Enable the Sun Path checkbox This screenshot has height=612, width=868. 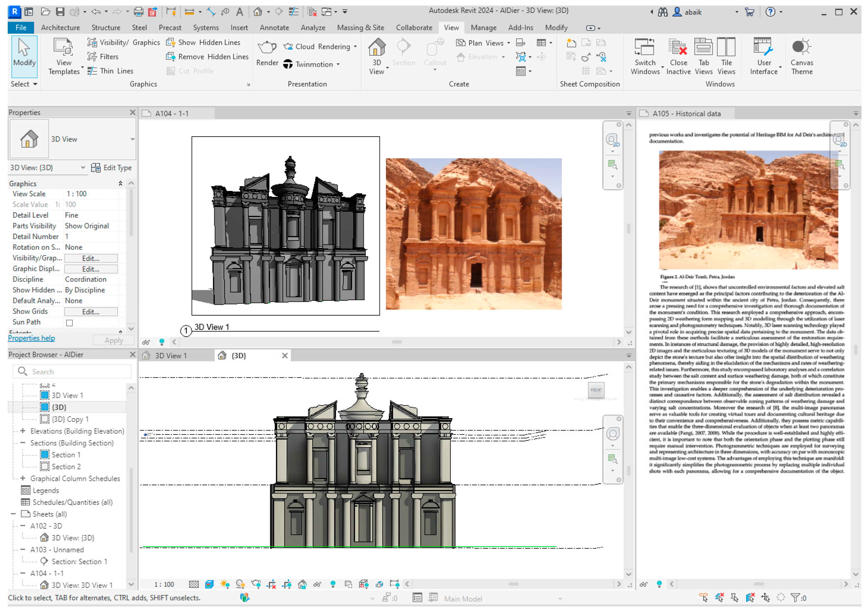click(70, 323)
